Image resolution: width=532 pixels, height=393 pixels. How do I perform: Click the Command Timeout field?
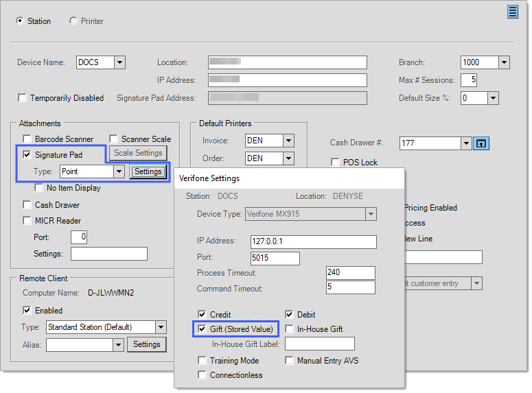coord(351,287)
